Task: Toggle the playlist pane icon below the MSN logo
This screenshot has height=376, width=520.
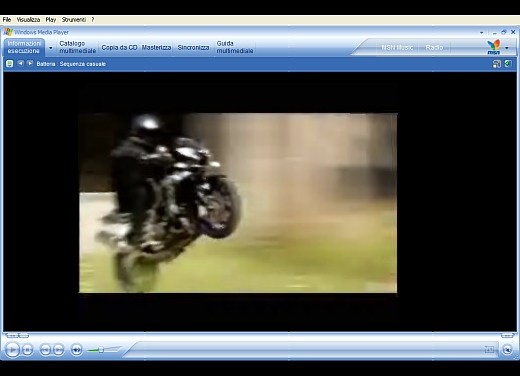Action: click(508, 63)
